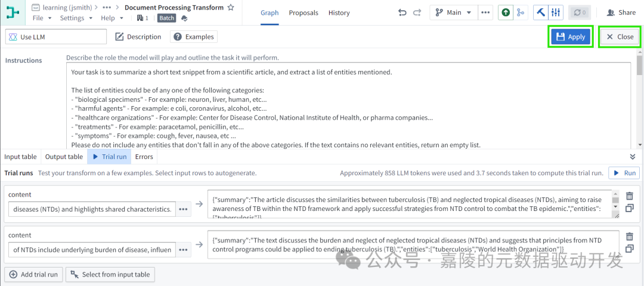644x286 pixels.
Task: Open the settings sliders icon in toolbar
Action: coord(556,13)
